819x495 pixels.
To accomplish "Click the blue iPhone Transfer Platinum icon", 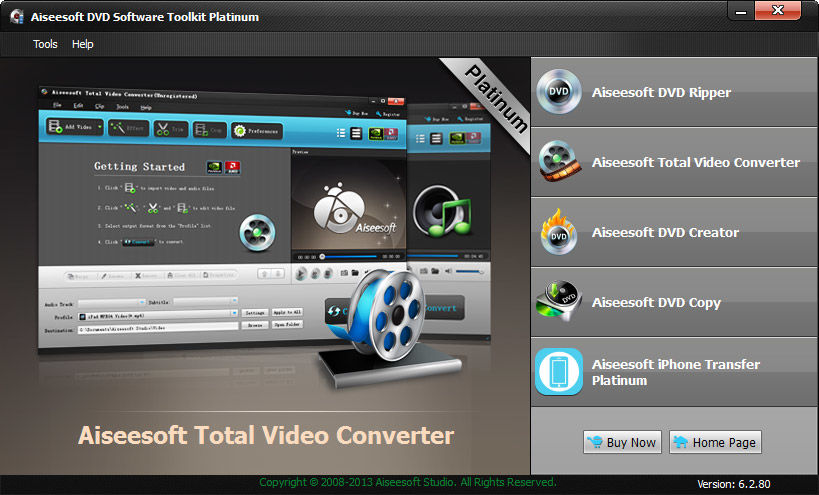I will pos(557,372).
